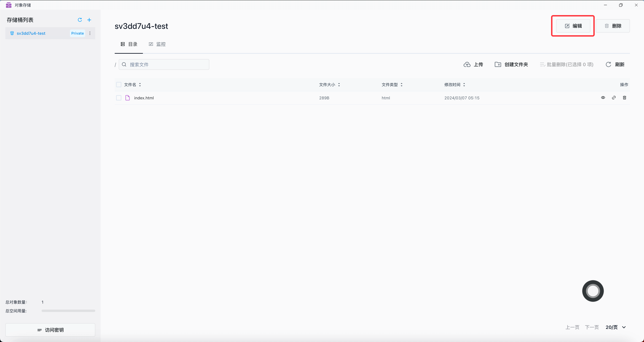Screen dimensions: 644x342
Task: Click the 刷新 refresh files button
Action: (x=615, y=65)
